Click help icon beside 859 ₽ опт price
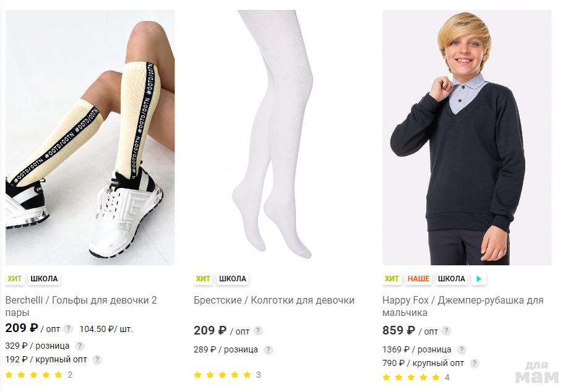This screenshot has width=568, height=392. click(446, 331)
